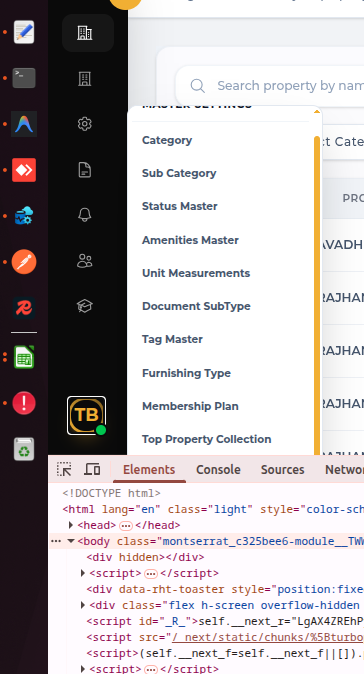364x674 pixels.
Task: Expand the head element node
Action: (x=71, y=525)
